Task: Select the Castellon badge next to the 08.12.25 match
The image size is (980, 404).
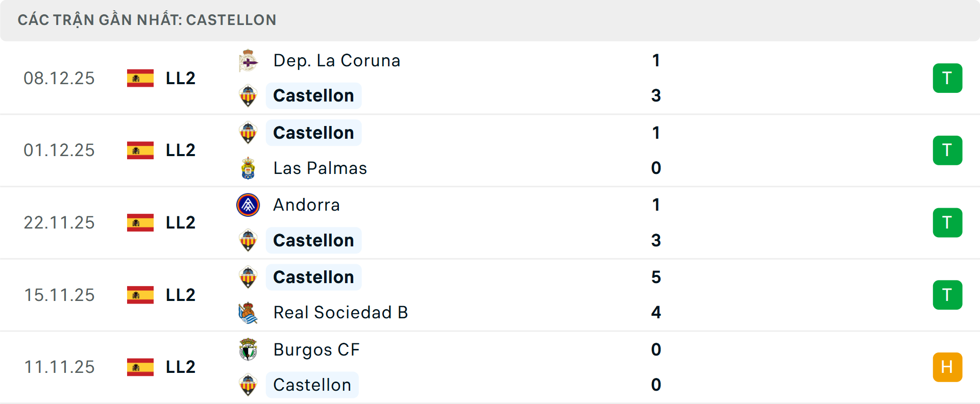Action: point(248,95)
